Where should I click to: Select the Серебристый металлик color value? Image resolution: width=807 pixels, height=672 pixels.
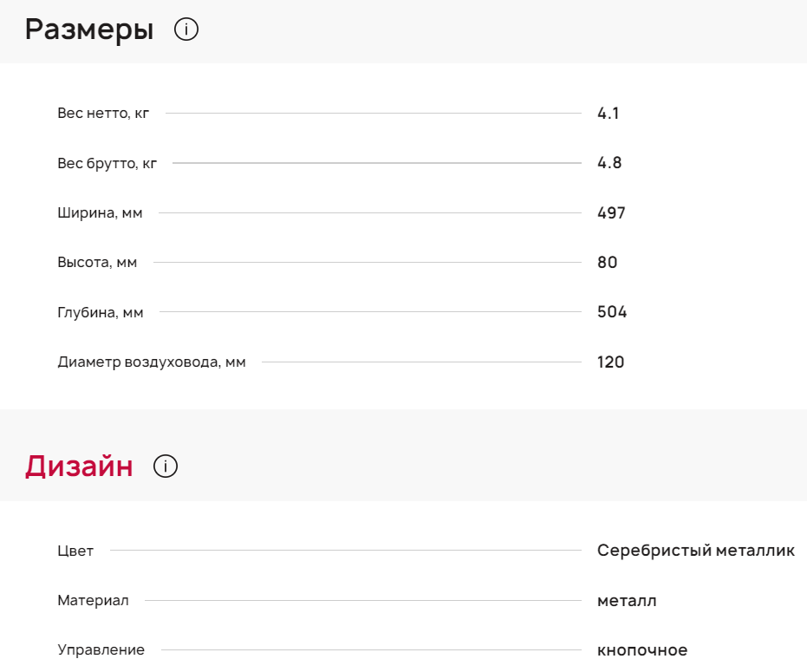pos(695,551)
